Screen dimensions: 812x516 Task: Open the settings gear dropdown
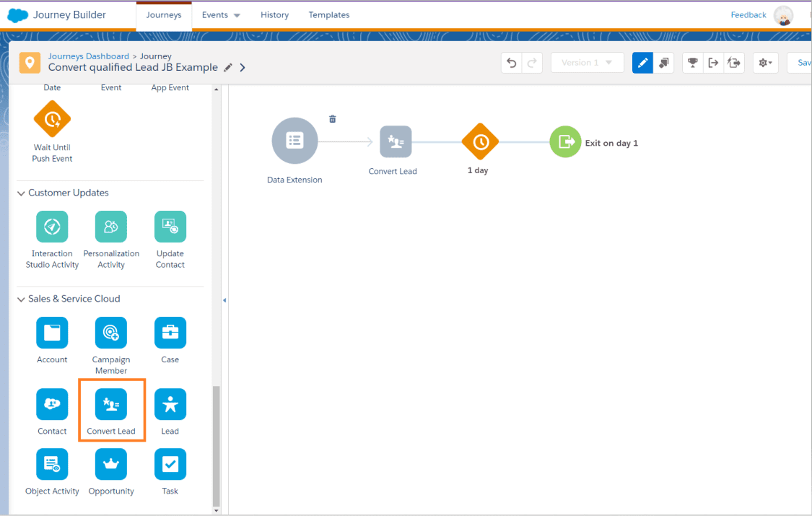pos(765,63)
